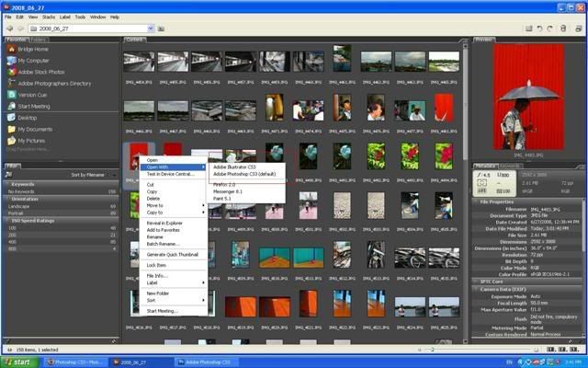Collapse File Properties metadata section

tap(476, 202)
